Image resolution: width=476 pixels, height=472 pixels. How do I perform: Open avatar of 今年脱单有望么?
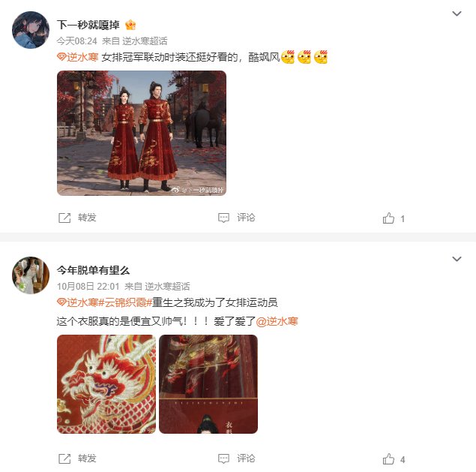[x=31, y=275]
